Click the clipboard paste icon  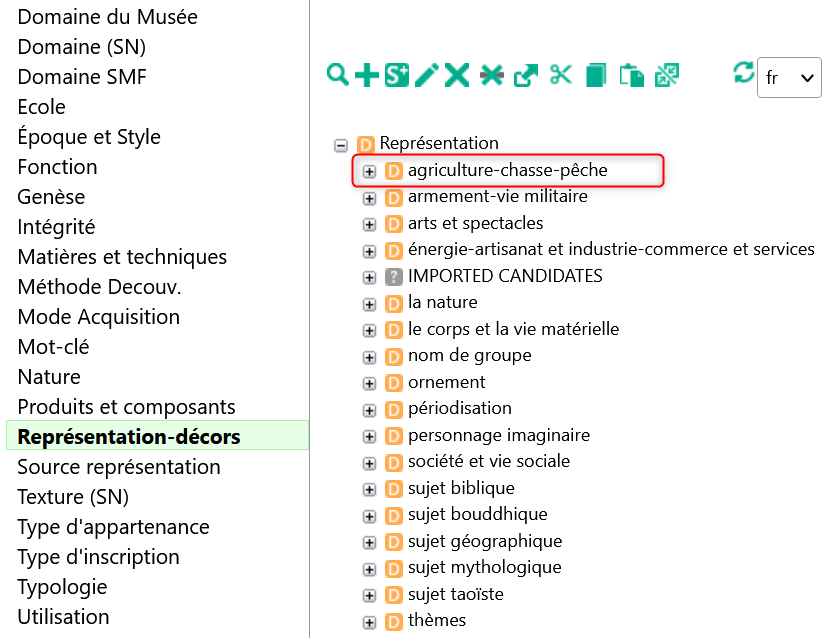tap(631, 74)
